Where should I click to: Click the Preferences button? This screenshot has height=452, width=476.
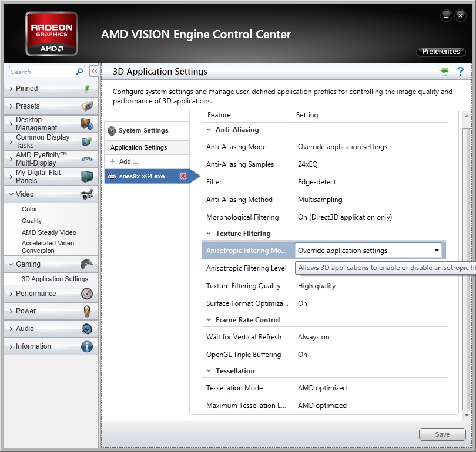441,52
